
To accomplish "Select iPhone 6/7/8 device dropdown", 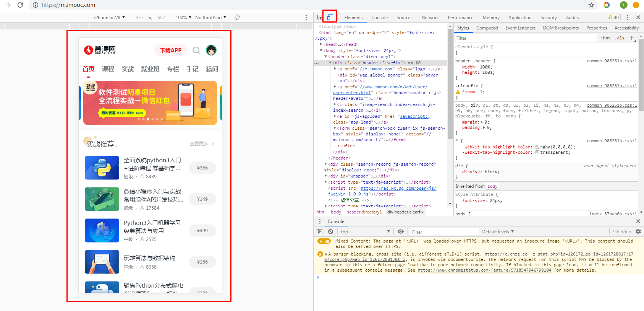I will tap(110, 18).
